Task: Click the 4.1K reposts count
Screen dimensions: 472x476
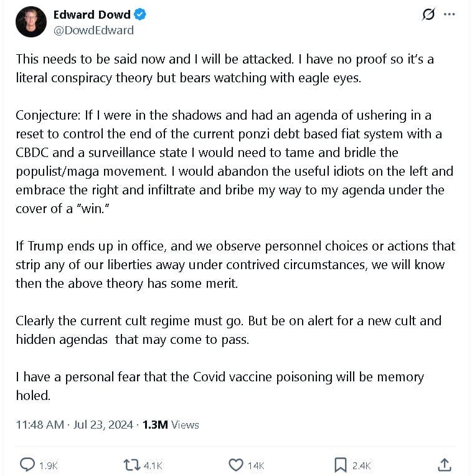Action: point(153,465)
